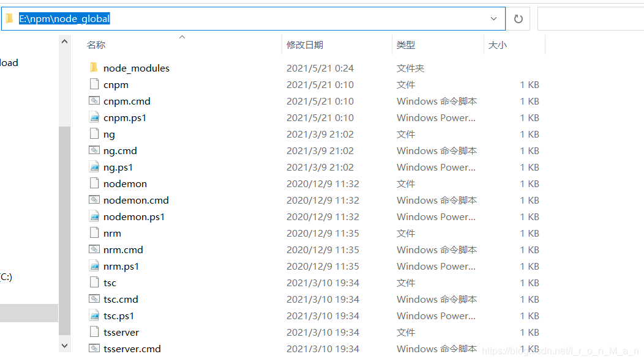Image resolution: width=644 pixels, height=362 pixels.
Task: Select the ng file name
Action: pyautogui.click(x=109, y=135)
